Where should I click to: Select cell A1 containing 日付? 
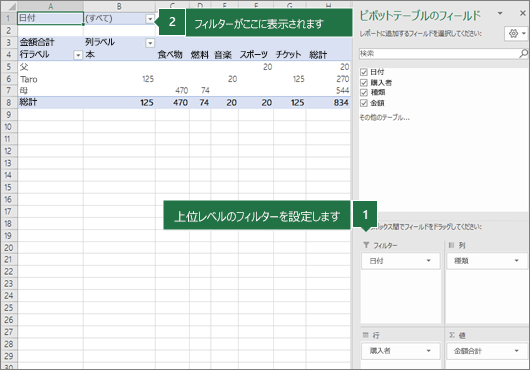click(x=50, y=18)
